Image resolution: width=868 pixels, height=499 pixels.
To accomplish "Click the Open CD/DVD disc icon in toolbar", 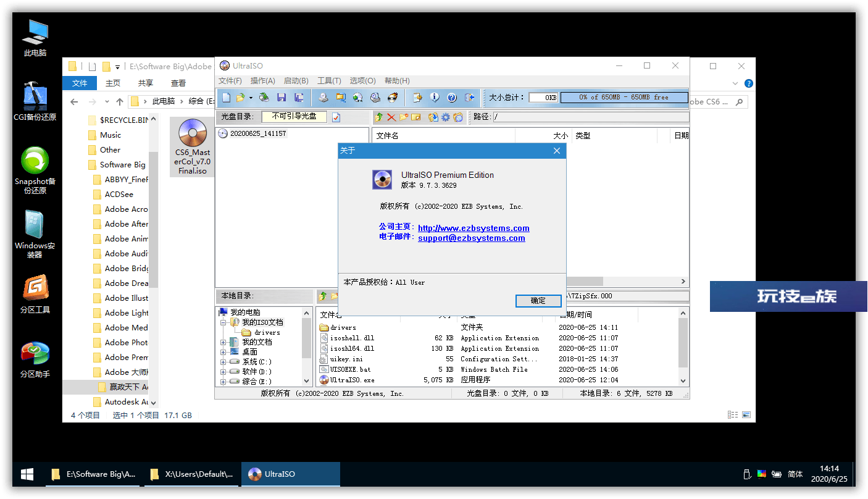I will (x=264, y=97).
